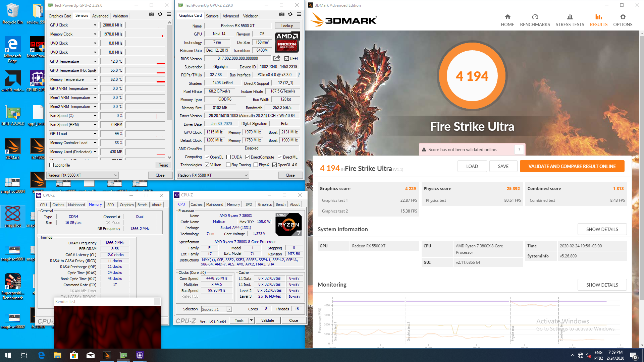This screenshot has height=362, width=644.
Task: Click the SAVE button in 3DMark
Action: (503, 166)
